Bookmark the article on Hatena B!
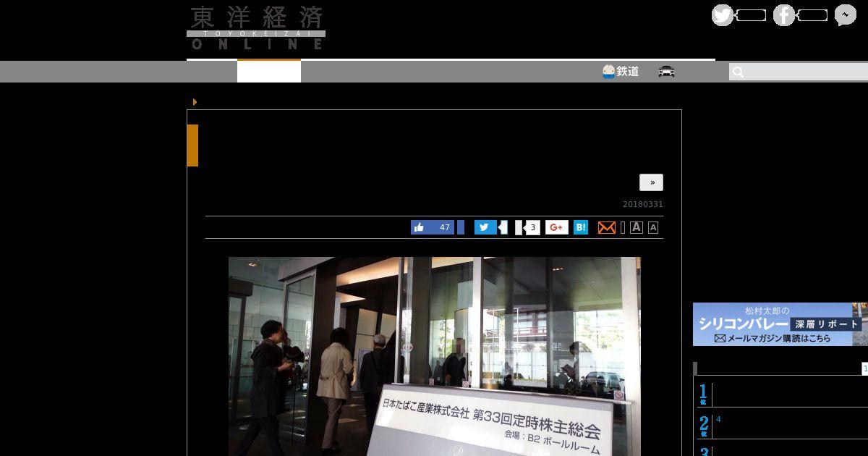868x456 pixels. [x=581, y=227]
